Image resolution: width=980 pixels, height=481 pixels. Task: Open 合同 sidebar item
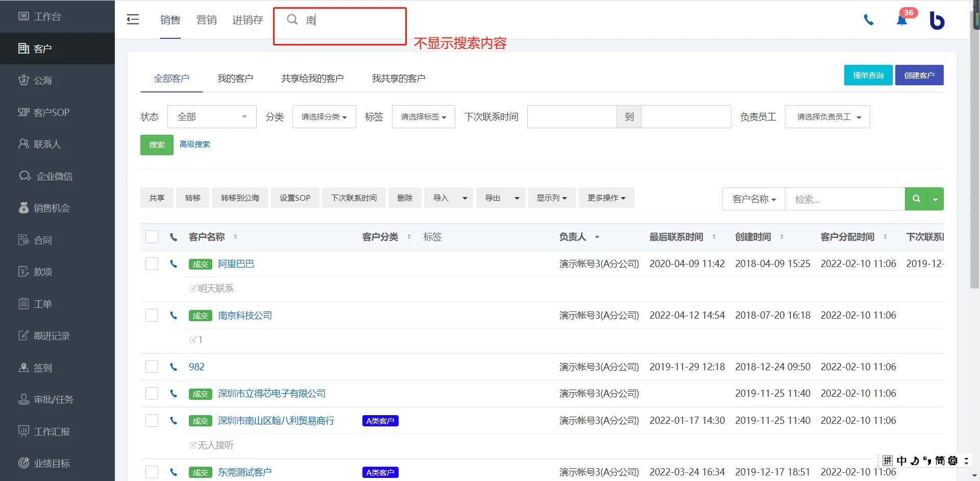(57, 240)
